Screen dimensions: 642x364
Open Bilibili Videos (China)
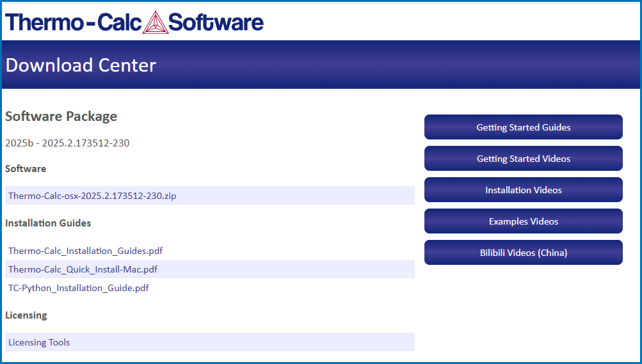coord(523,253)
